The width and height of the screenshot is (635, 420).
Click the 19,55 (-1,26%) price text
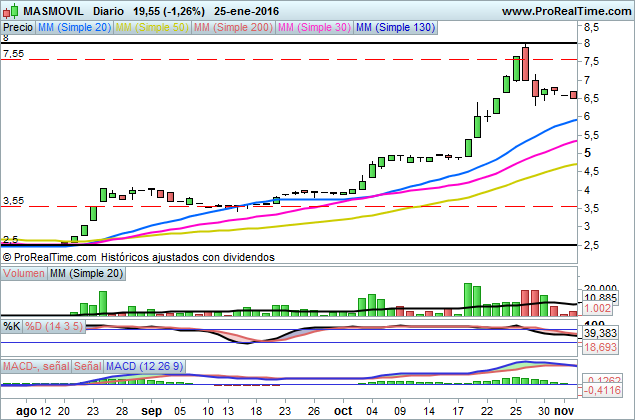pos(169,11)
